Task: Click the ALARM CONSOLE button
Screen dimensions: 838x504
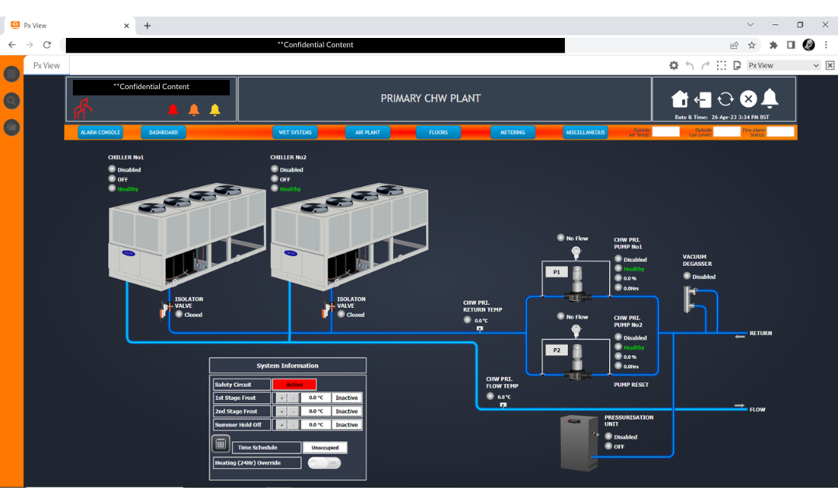Action: [100, 132]
